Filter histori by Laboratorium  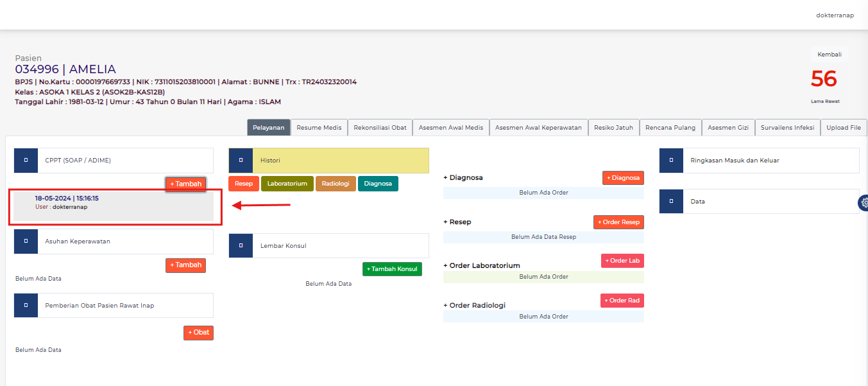coord(287,183)
